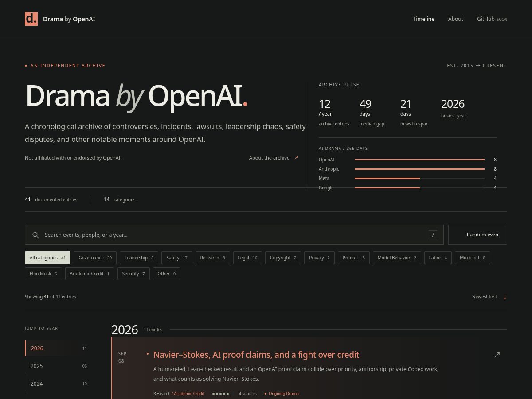The width and height of the screenshot is (532, 399).
Task: Click the 2026 year section heading
Action: click(x=125, y=330)
